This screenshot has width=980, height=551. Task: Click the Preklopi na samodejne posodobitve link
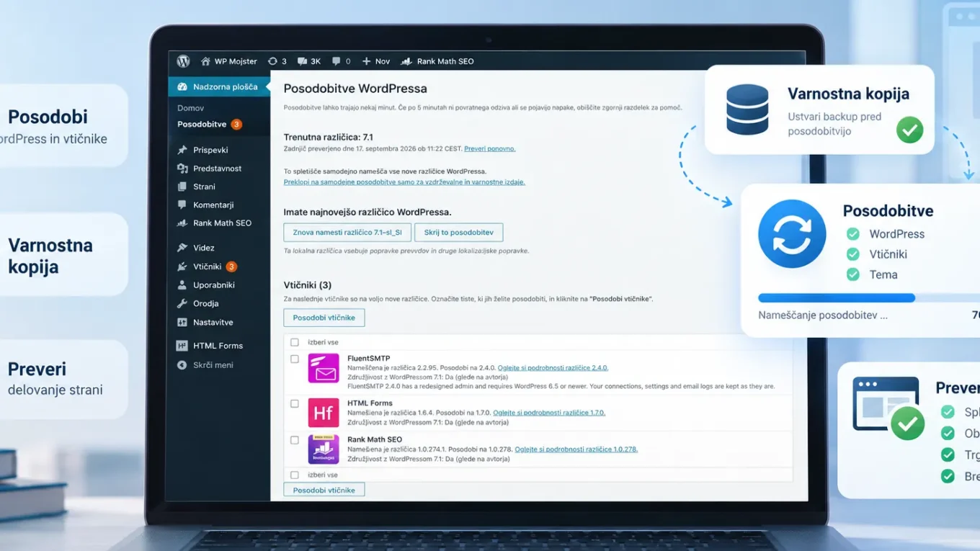pyautogui.click(x=404, y=182)
